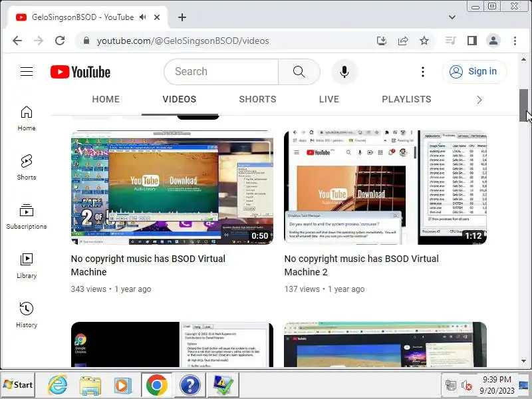The height and width of the screenshot is (399, 532).
Task: Click the search magnifier button
Action: [x=299, y=72]
